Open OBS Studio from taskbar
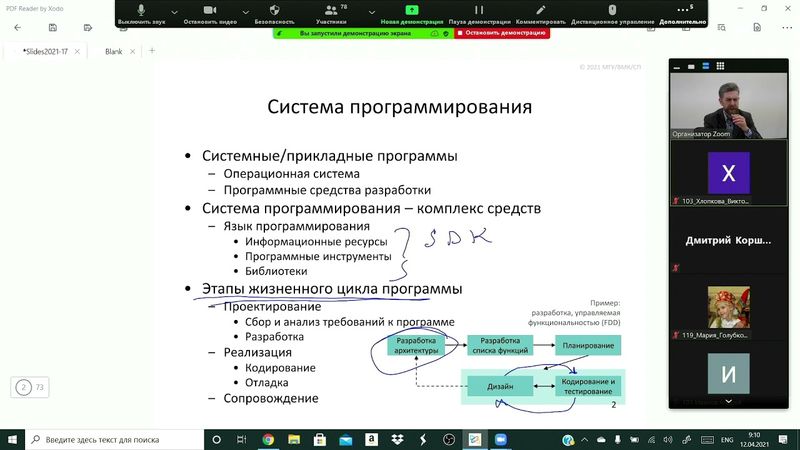This screenshot has height=450, width=800. tap(449, 439)
